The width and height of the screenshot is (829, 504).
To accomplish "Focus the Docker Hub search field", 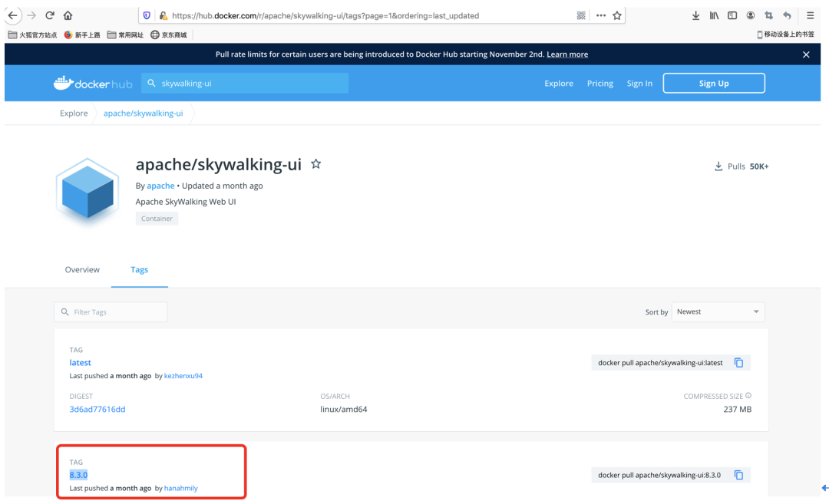I will 245,83.
